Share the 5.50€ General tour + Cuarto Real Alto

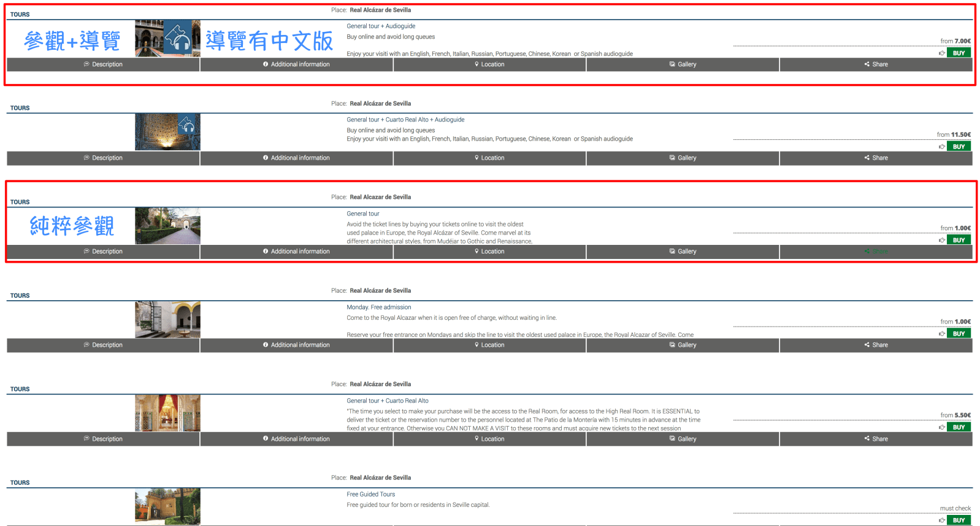point(876,439)
